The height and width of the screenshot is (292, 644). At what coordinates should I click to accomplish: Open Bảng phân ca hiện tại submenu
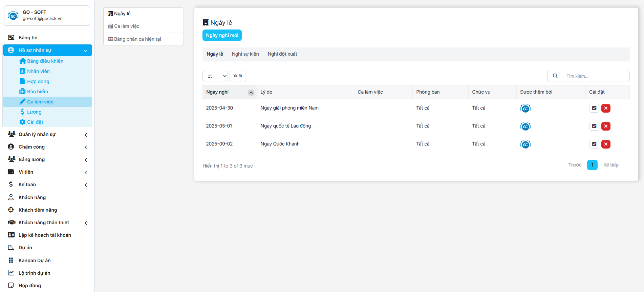pyautogui.click(x=137, y=39)
